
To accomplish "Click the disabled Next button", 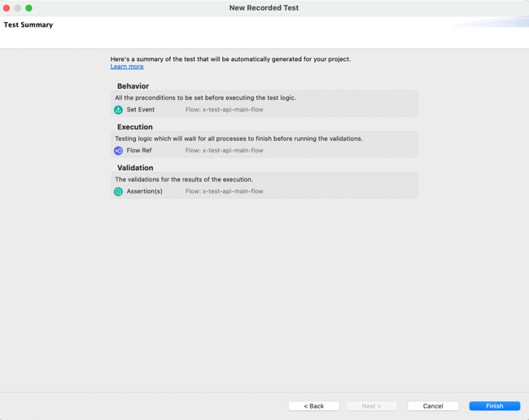I will pyautogui.click(x=371, y=406).
